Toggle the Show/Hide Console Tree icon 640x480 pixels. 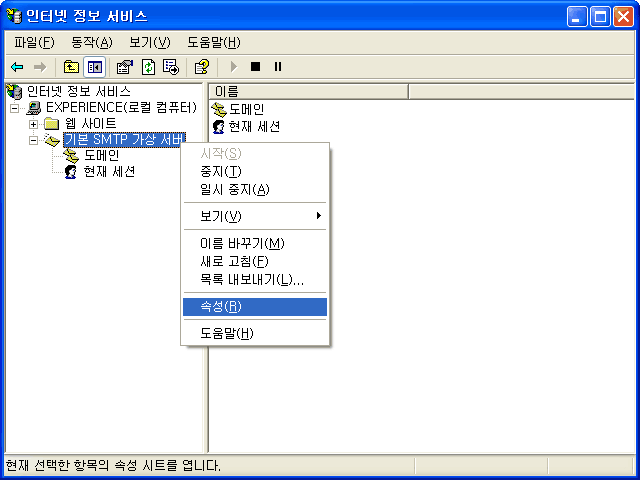click(x=95, y=67)
